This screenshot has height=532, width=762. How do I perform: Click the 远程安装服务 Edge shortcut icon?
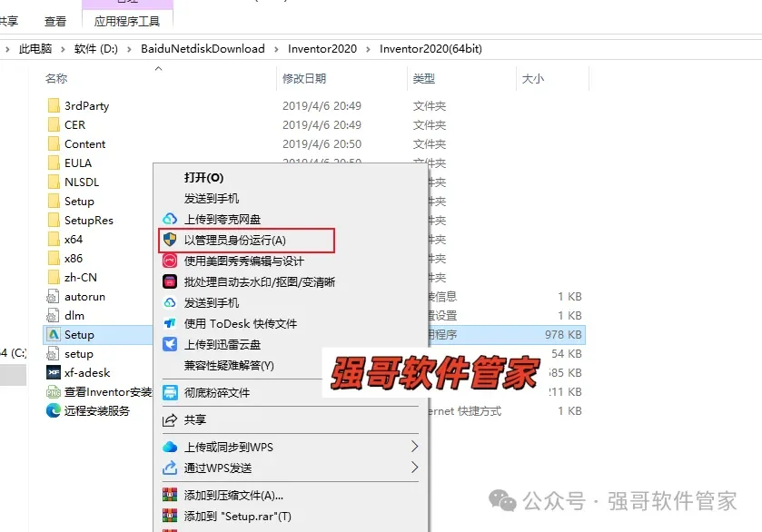53,411
